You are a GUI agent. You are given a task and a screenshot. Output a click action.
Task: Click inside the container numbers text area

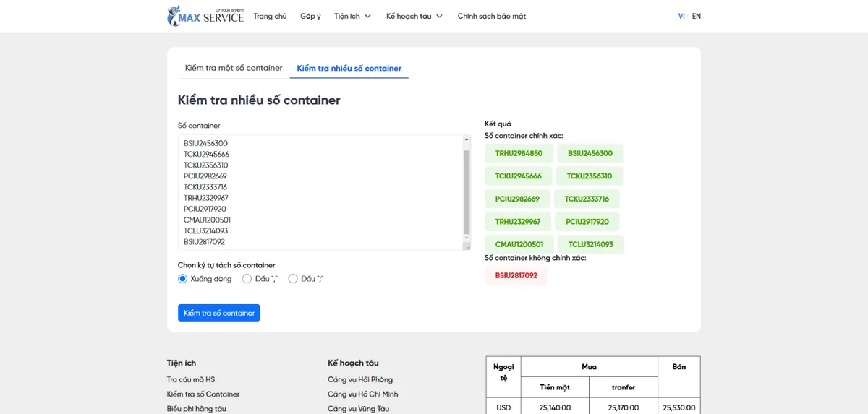[x=318, y=192]
